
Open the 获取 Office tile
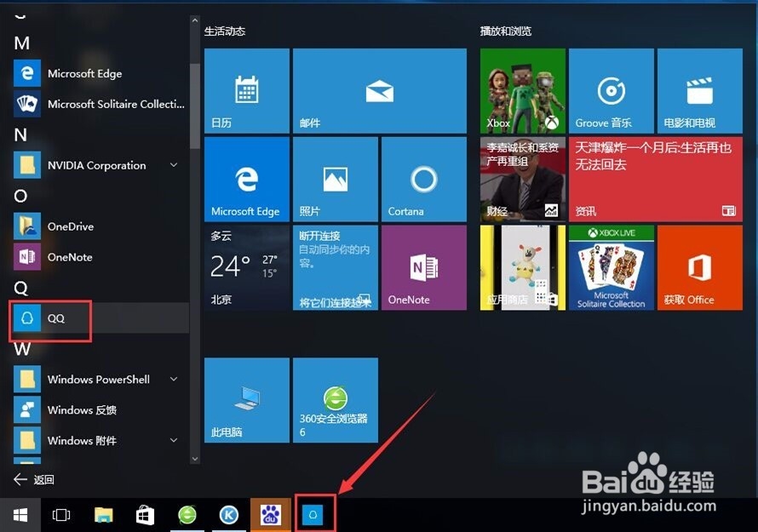click(699, 267)
